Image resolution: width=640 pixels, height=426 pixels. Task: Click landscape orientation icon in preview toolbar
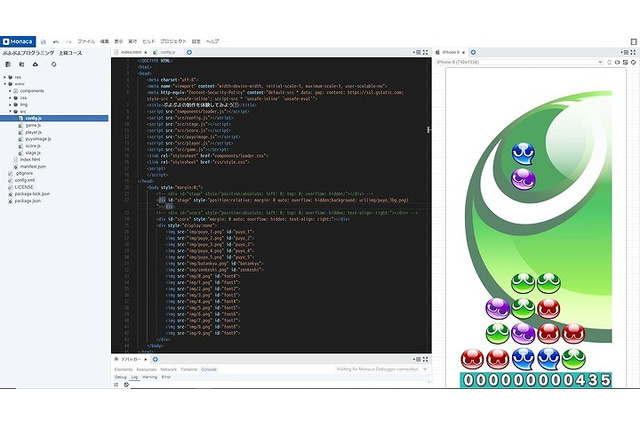coord(617,62)
